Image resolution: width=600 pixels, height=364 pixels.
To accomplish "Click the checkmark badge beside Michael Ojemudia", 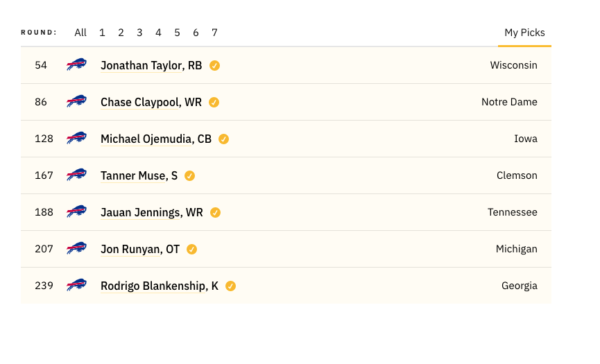I will (224, 139).
